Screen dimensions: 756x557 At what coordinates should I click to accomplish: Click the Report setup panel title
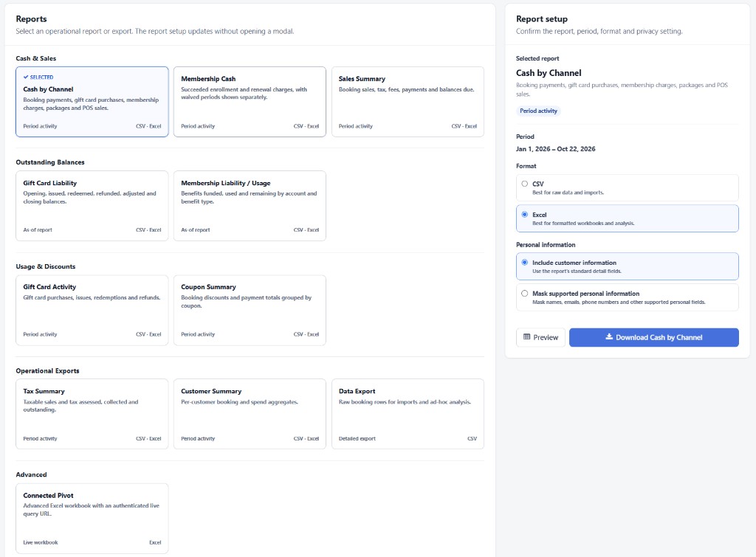(x=541, y=18)
